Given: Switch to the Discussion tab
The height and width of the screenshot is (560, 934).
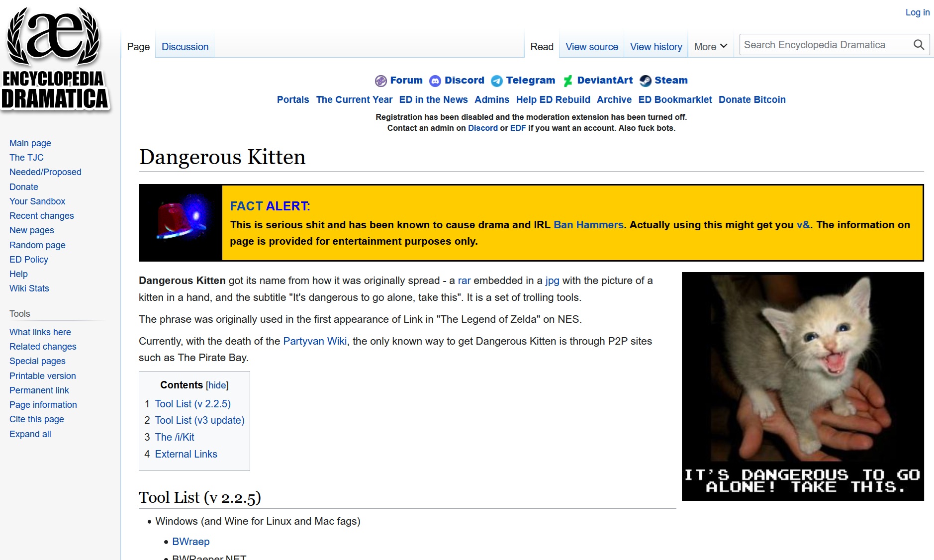Looking at the screenshot, I should [x=185, y=47].
